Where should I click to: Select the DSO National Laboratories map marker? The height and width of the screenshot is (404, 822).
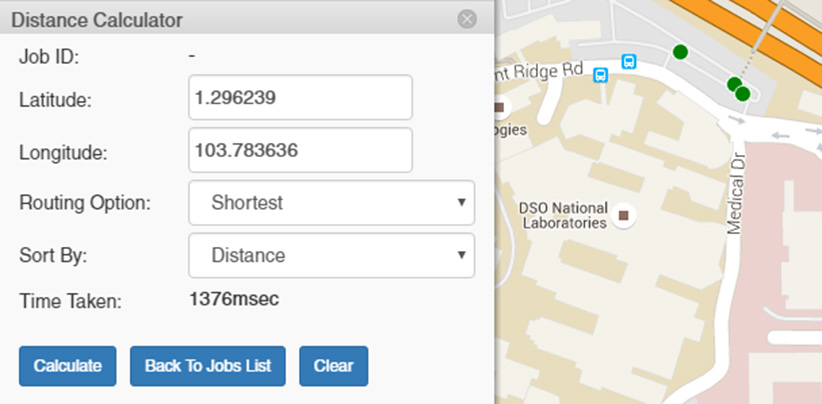point(625,215)
